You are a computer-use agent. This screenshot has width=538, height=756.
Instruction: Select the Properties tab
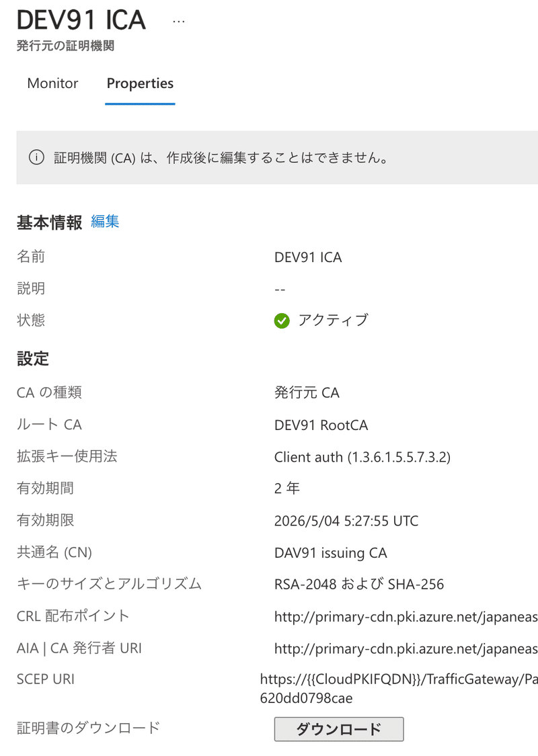(x=140, y=83)
